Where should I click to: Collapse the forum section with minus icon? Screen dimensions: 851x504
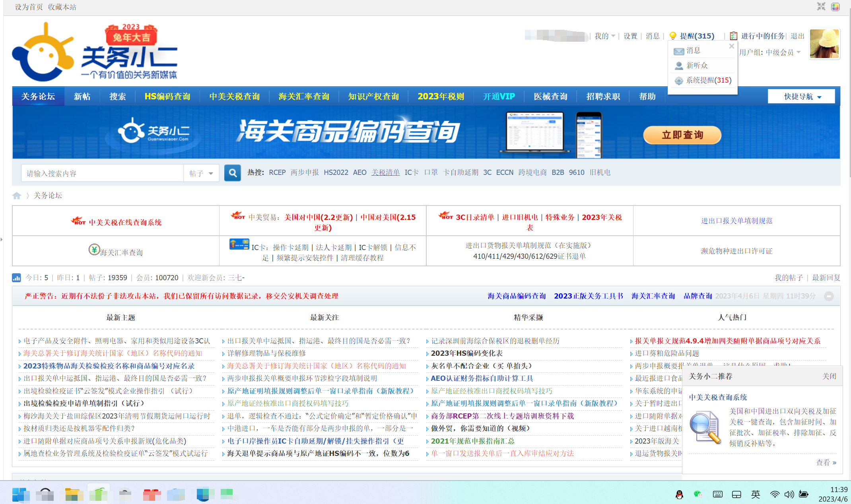pos(829,296)
